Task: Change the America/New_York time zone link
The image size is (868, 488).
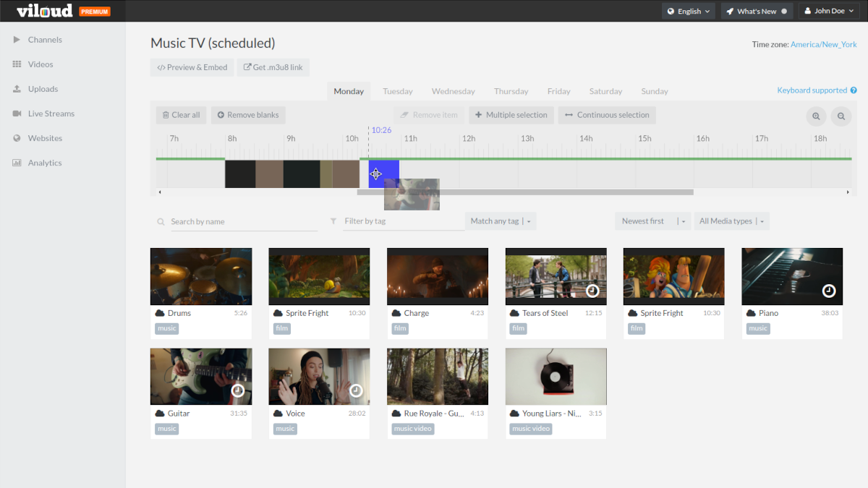Action: click(x=823, y=43)
